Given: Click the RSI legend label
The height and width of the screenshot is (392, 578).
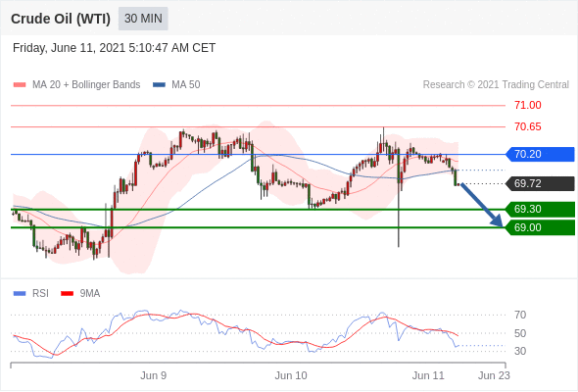Looking at the screenshot, I should click(40, 294).
